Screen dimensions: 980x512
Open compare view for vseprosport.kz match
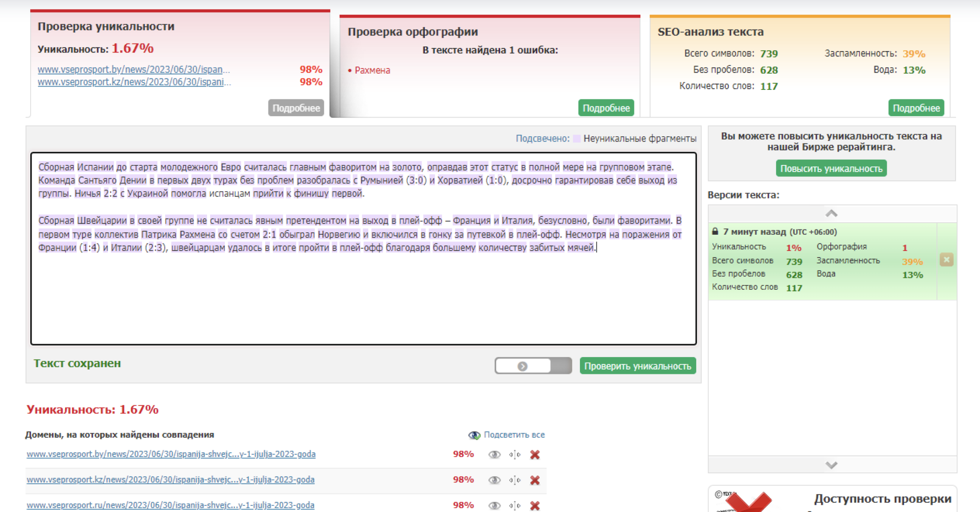point(514,480)
